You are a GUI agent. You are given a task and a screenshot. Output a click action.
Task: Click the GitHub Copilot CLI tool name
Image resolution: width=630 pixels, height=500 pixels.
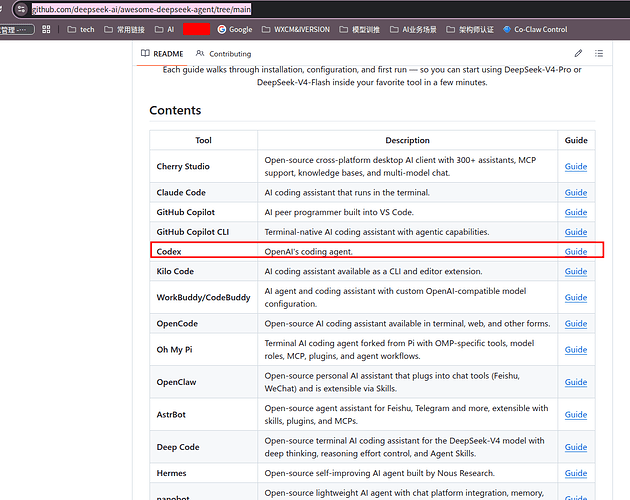pos(192,232)
